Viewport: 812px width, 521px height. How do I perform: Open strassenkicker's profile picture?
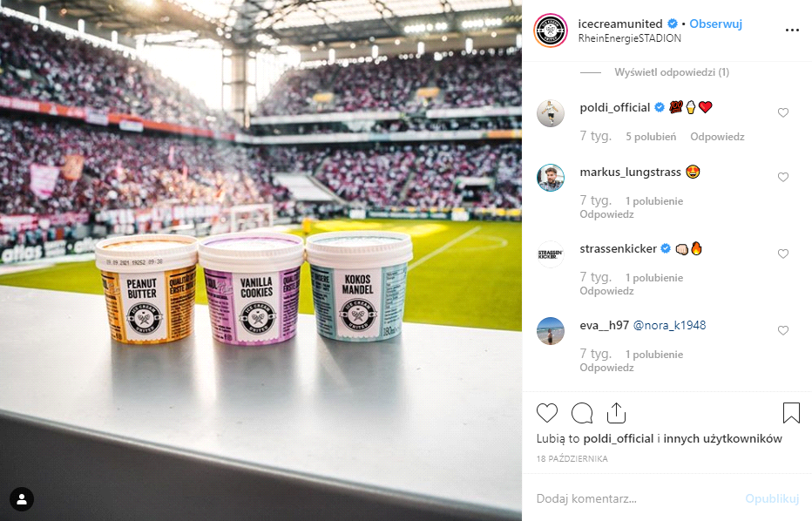click(x=551, y=254)
